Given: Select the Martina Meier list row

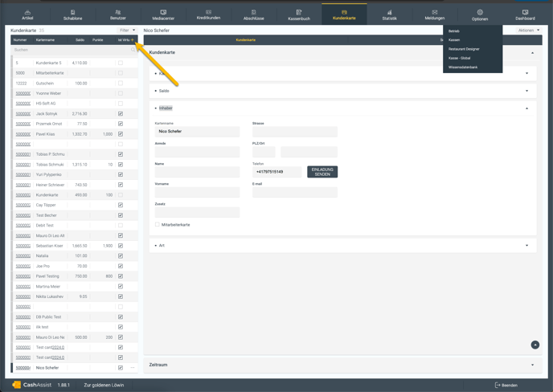Looking at the screenshot, I should (75, 286).
